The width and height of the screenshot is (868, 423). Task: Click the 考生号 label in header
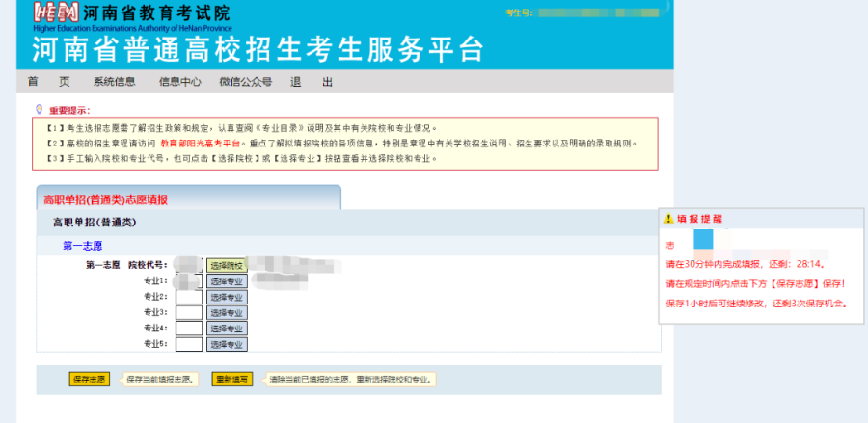(519, 13)
